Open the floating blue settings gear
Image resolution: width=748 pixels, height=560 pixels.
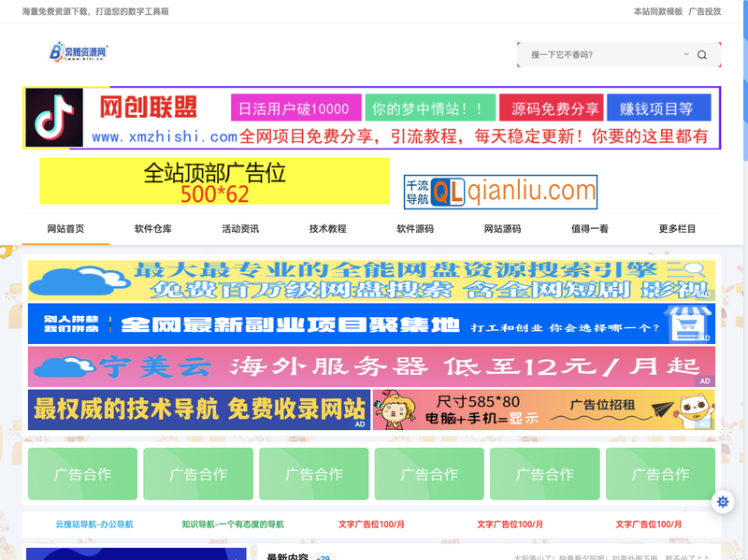click(x=721, y=501)
